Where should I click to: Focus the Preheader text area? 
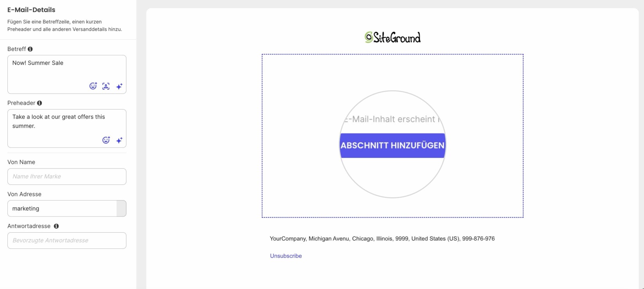(67, 128)
